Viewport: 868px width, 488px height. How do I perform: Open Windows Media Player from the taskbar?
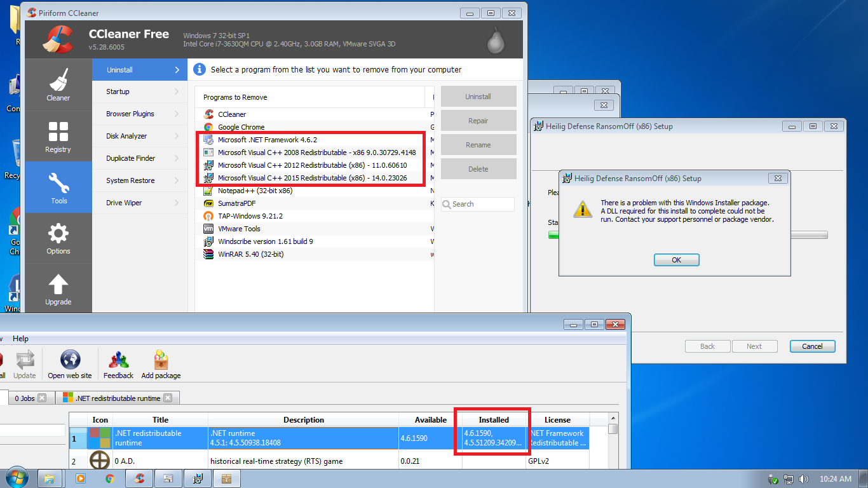[x=80, y=478]
